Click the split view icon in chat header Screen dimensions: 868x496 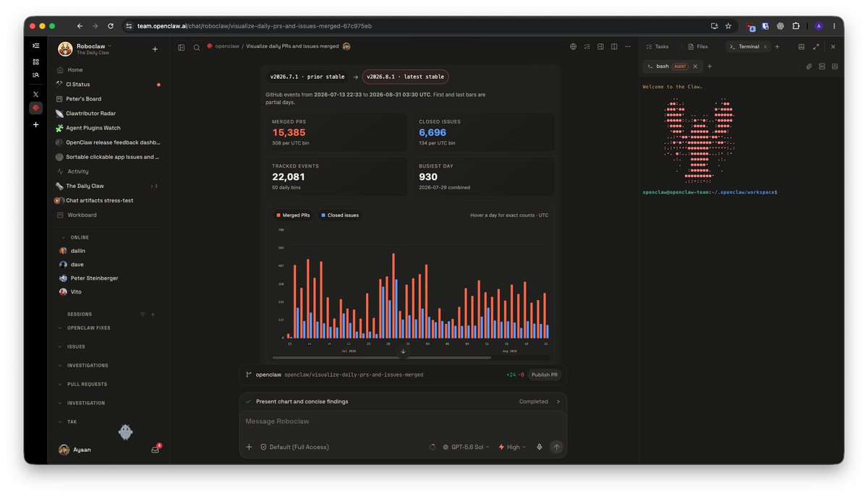[614, 46]
